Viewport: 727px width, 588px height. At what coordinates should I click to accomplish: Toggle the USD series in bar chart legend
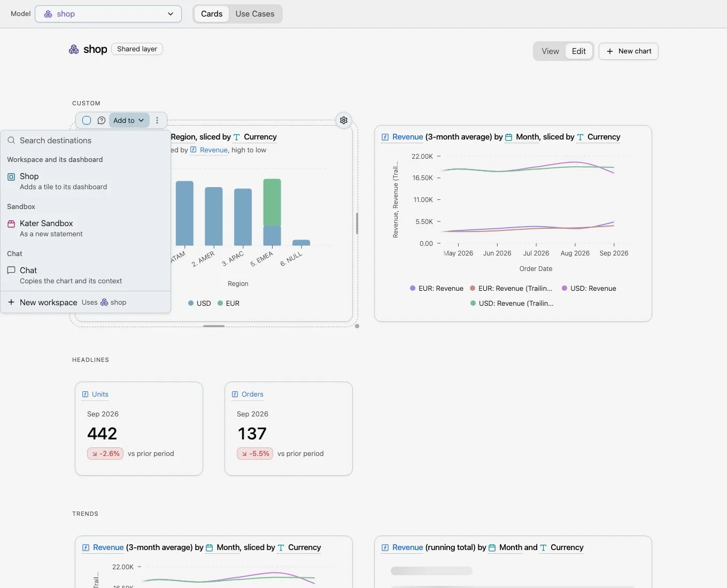tap(199, 303)
